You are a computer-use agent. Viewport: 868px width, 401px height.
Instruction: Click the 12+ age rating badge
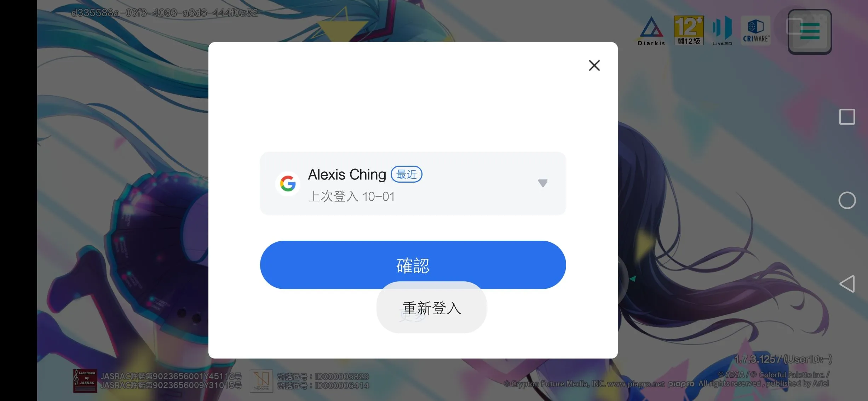(x=689, y=30)
